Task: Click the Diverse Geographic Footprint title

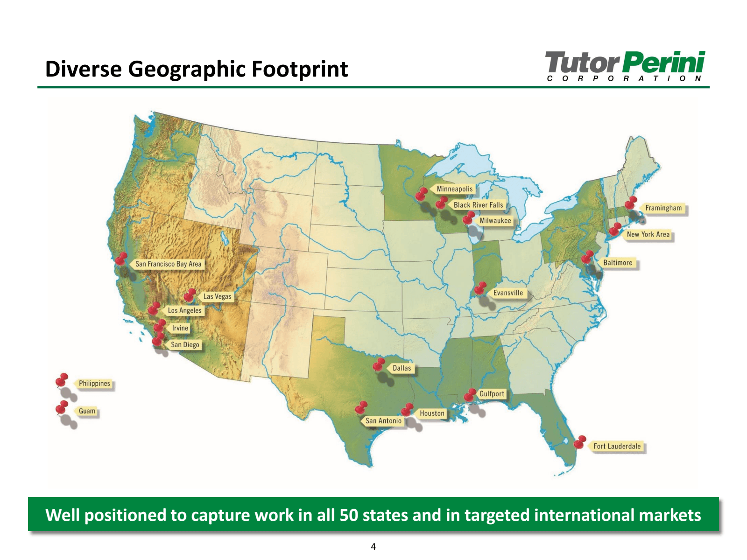Action: point(197,69)
